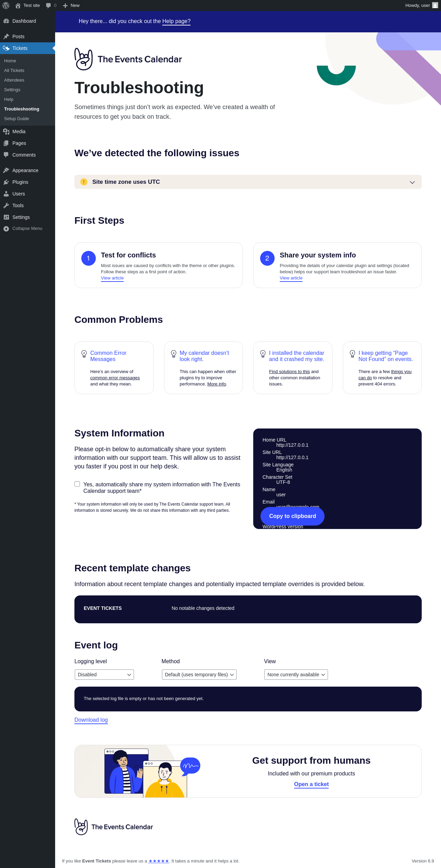
Task: Click The Events Calendar footer logo
Action: 114,827
